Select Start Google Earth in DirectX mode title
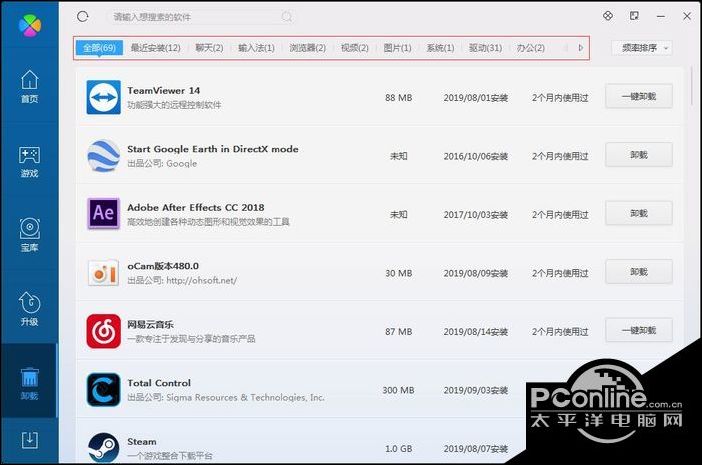The height and width of the screenshot is (465, 702). click(x=213, y=149)
